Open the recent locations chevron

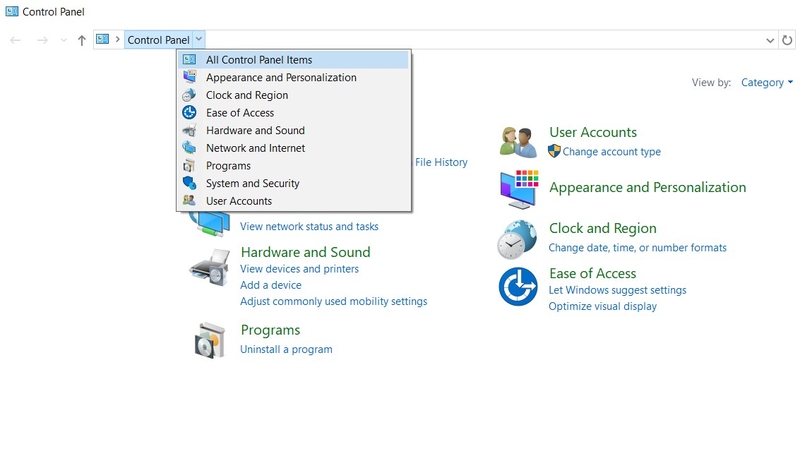click(63, 40)
